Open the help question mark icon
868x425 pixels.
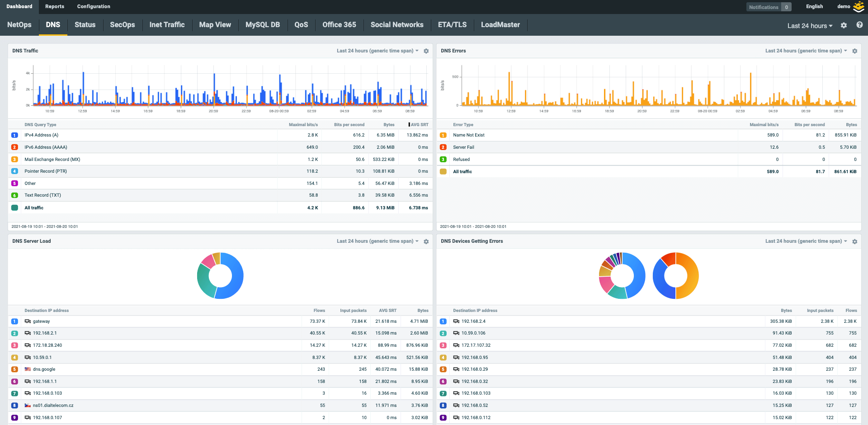(x=859, y=25)
